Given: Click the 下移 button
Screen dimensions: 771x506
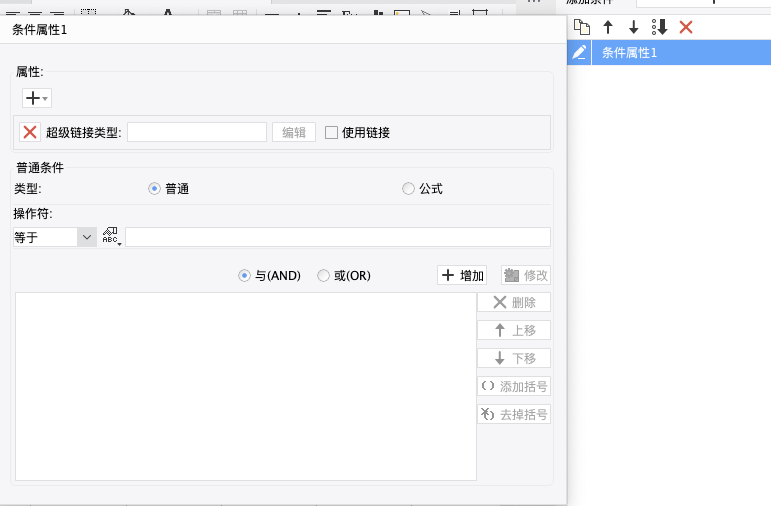Looking at the screenshot, I should 514,358.
